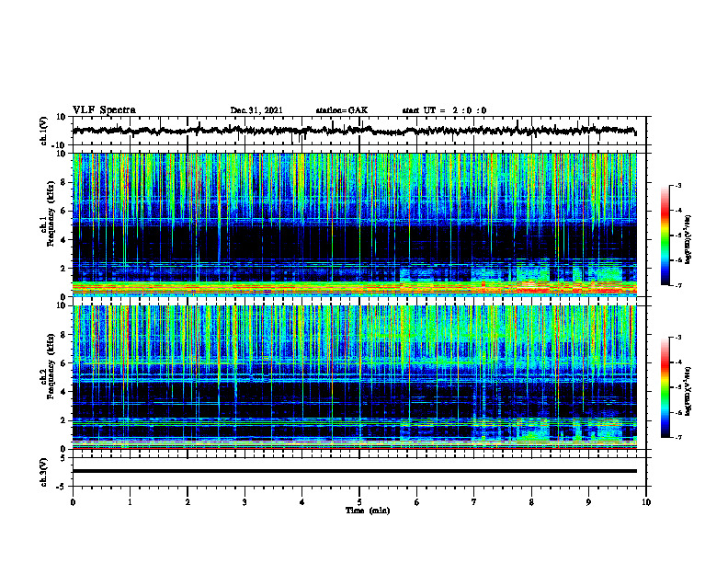Viewport: 728px width, 563px height.
Task: Select the date label "Dec. 31, 2021"
Action: [x=256, y=110]
